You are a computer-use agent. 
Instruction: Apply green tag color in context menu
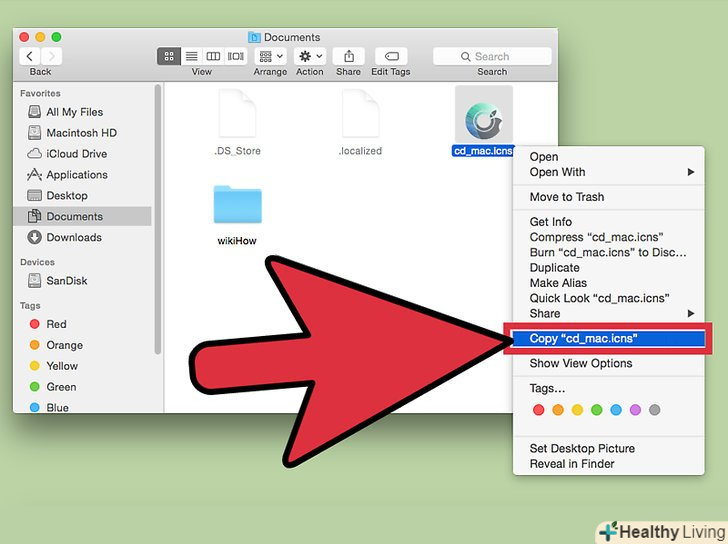tap(597, 410)
